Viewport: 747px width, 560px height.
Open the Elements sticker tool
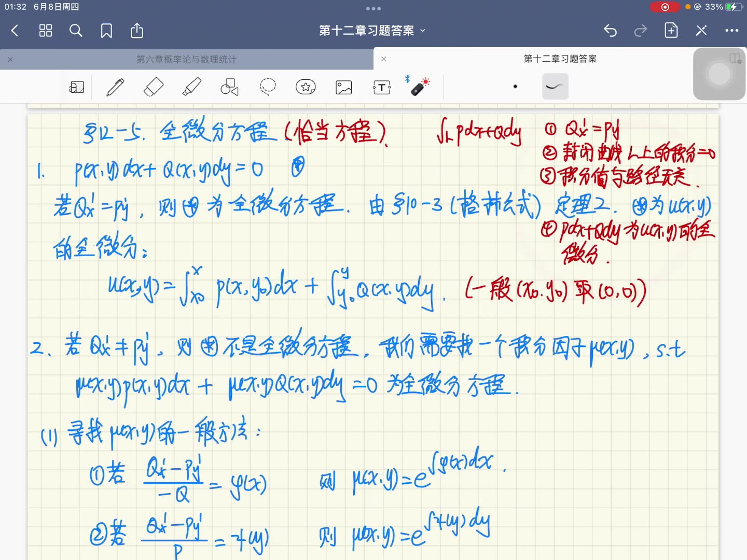[x=306, y=87]
